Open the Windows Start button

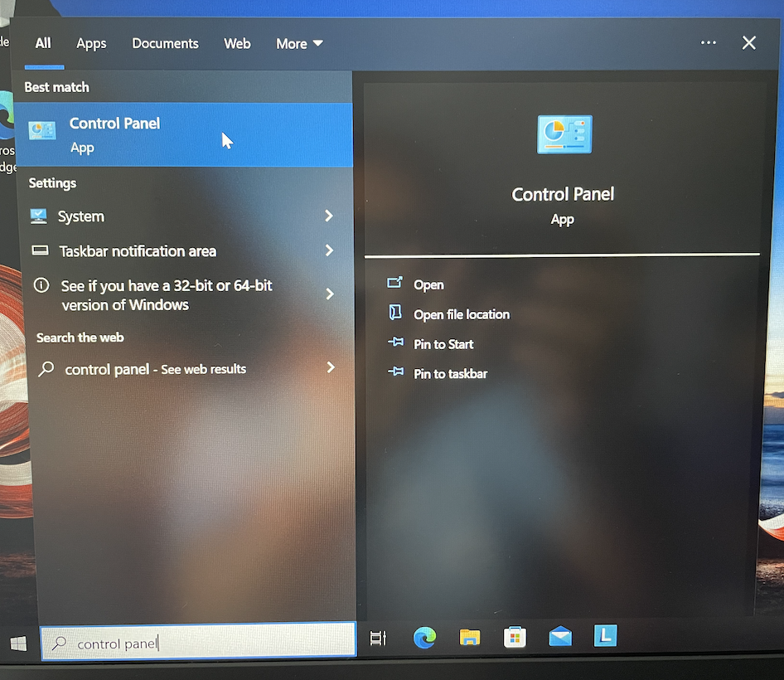18,644
